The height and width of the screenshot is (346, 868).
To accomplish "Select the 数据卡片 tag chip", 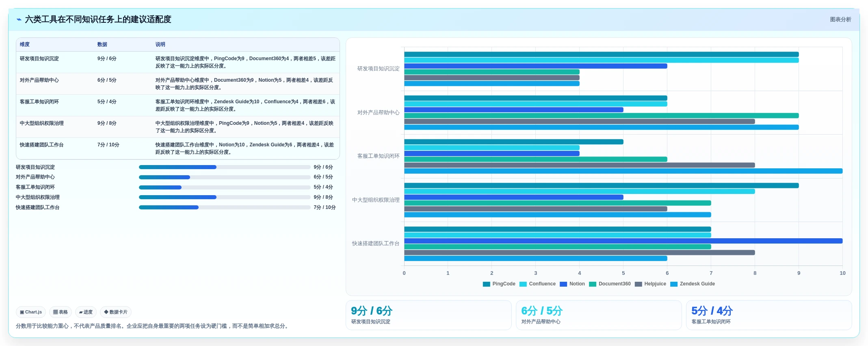I will pos(116,312).
